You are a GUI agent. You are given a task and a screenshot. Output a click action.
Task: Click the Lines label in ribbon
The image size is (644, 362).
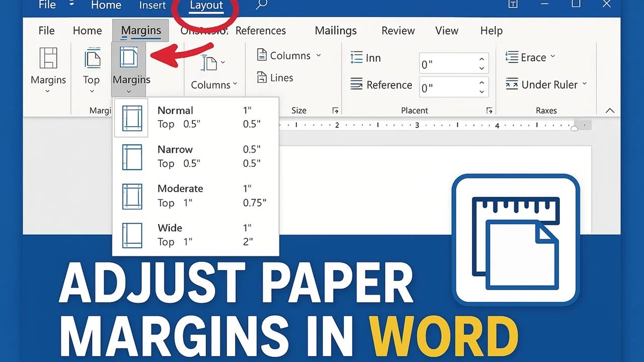pos(282,78)
